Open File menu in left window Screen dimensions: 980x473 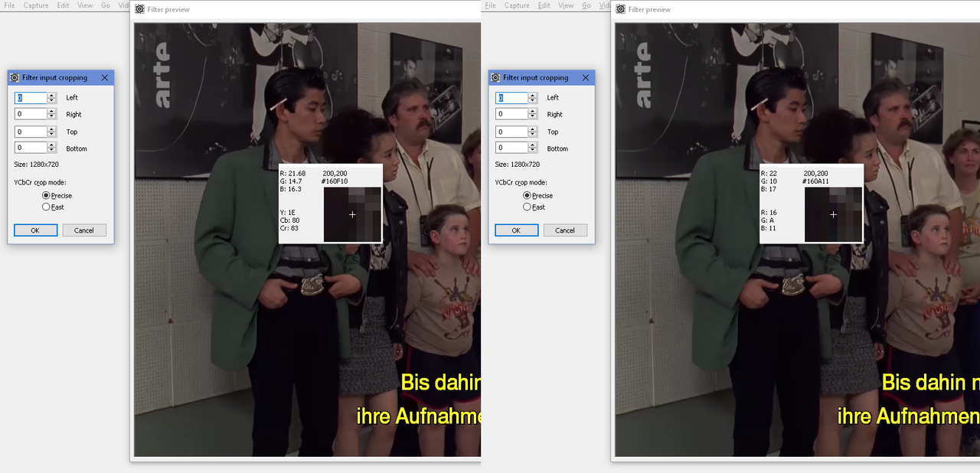tap(9, 5)
